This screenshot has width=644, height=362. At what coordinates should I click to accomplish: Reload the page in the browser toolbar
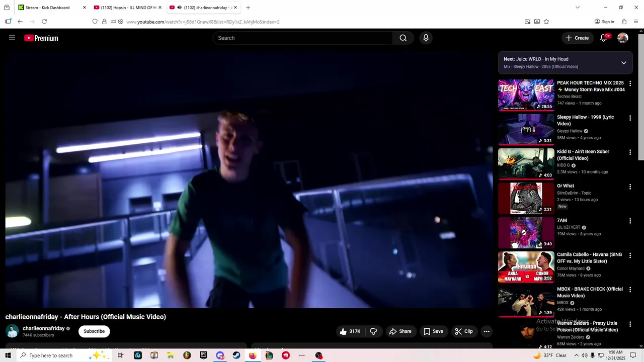point(44,22)
